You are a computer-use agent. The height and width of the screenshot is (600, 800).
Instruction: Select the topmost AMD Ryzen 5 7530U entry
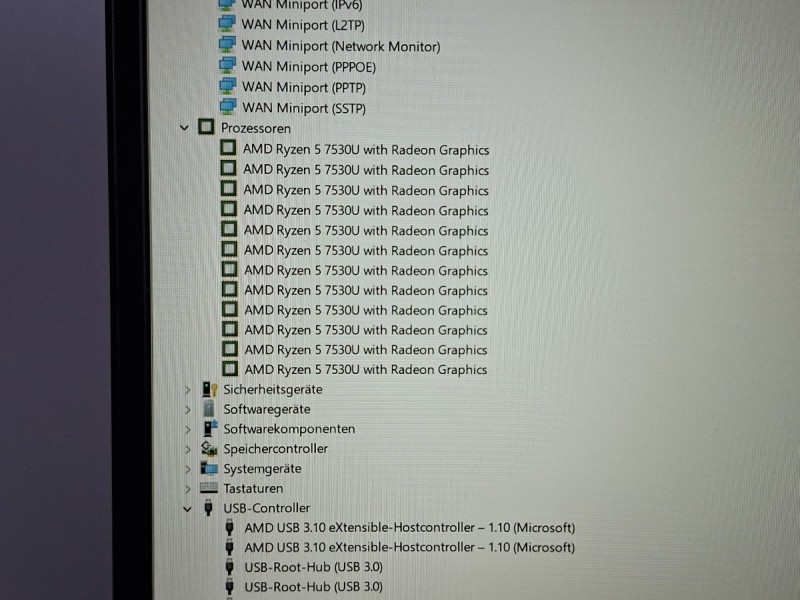pos(366,150)
